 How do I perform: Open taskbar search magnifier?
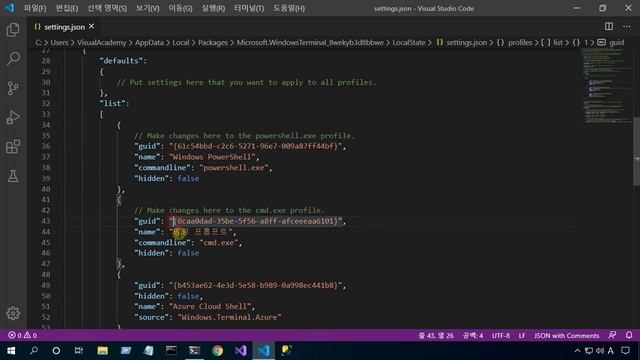pyautogui.click(x=34, y=351)
